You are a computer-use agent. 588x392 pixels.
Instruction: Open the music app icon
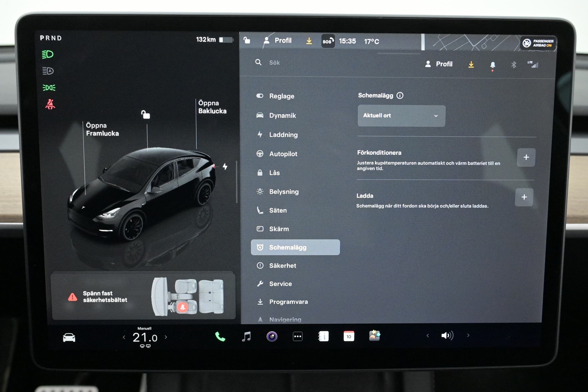click(x=246, y=337)
